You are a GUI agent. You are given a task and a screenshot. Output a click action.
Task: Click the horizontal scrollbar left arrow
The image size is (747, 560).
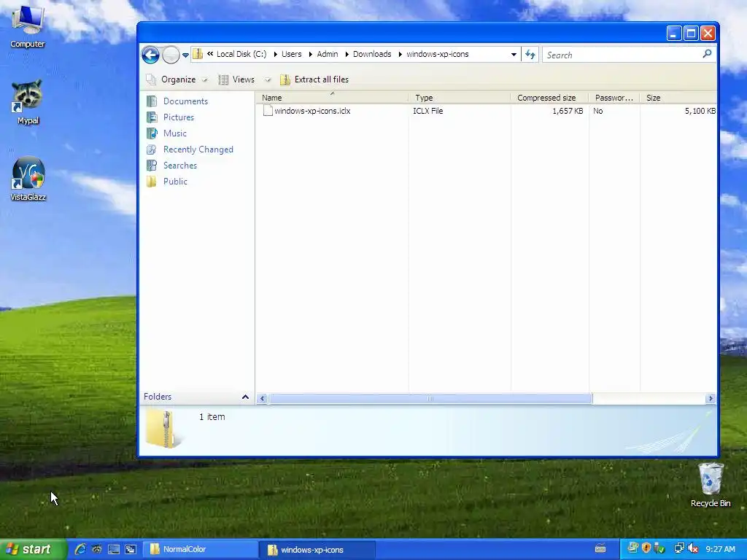(262, 399)
